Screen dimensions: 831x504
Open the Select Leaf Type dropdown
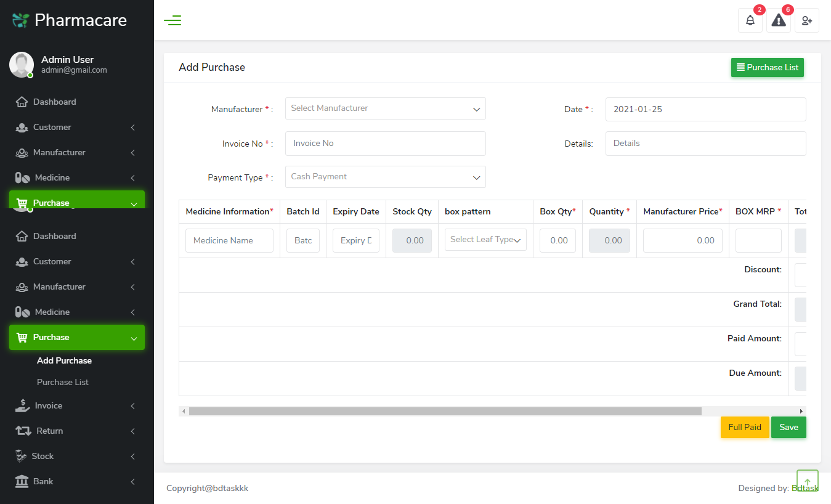[485, 240]
